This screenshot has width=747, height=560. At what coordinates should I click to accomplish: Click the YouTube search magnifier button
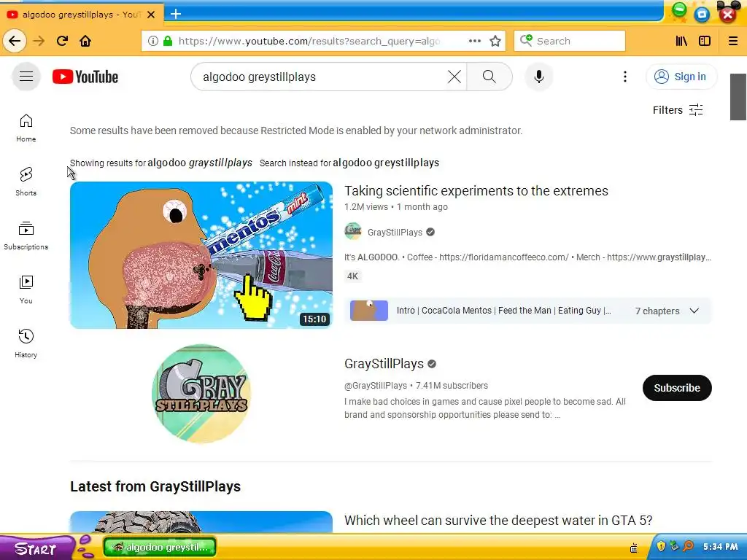[489, 77]
